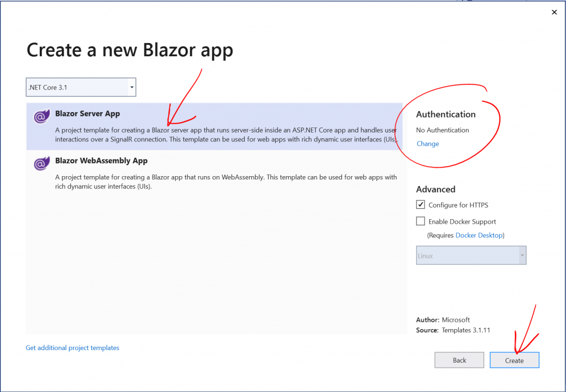Toggle the Configure for HTTPS checkbox
The height and width of the screenshot is (392, 566).
coord(420,204)
